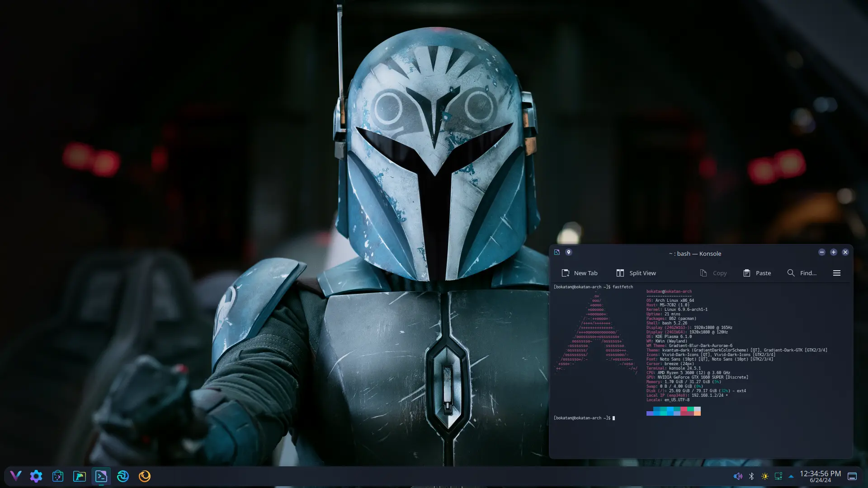This screenshot has width=868, height=488.
Task: Close the Konsole window
Action: (x=845, y=252)
